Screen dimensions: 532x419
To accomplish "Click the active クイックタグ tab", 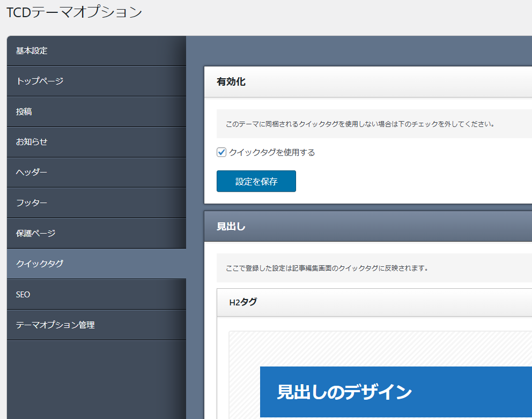I will [x=97, y=264].
